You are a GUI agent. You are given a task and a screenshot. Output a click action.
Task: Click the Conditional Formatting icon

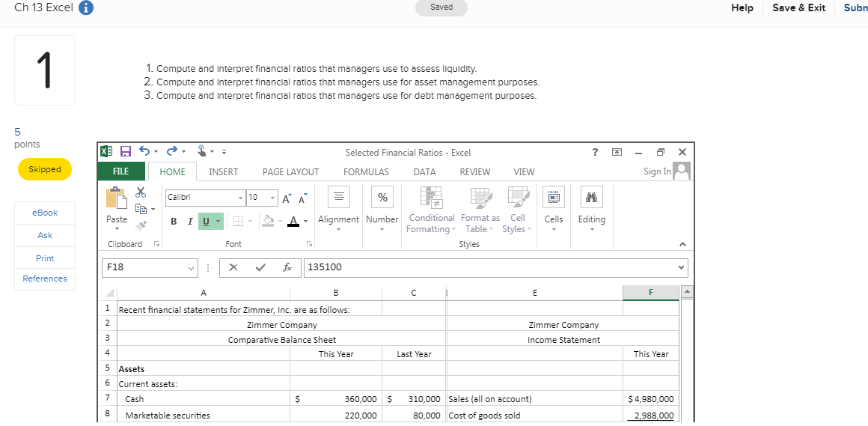[x=430, y=198]
